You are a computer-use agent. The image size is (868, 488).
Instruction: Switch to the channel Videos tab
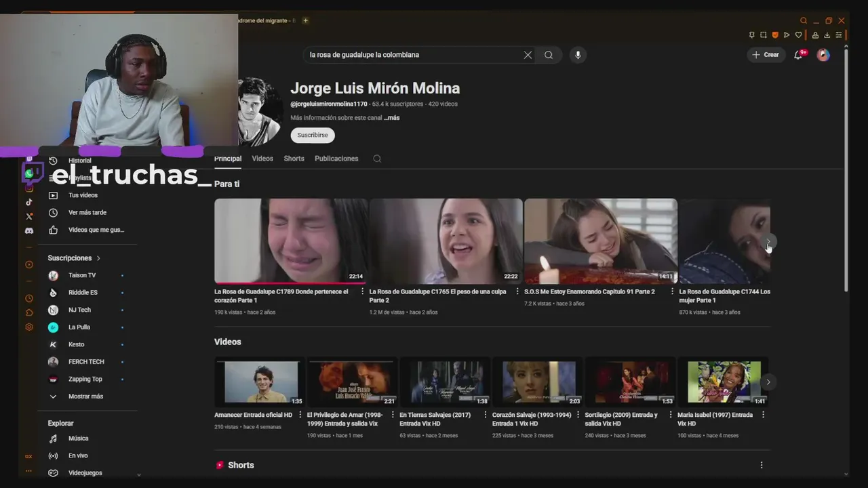coord(262,159)
